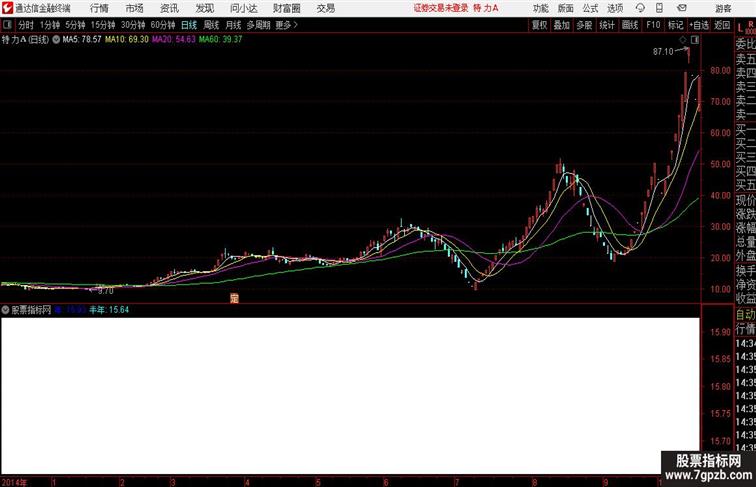756x487 pixels.
Task: Click the MA10: 69.30 indicator value
Action: click(x=127, y=40)
